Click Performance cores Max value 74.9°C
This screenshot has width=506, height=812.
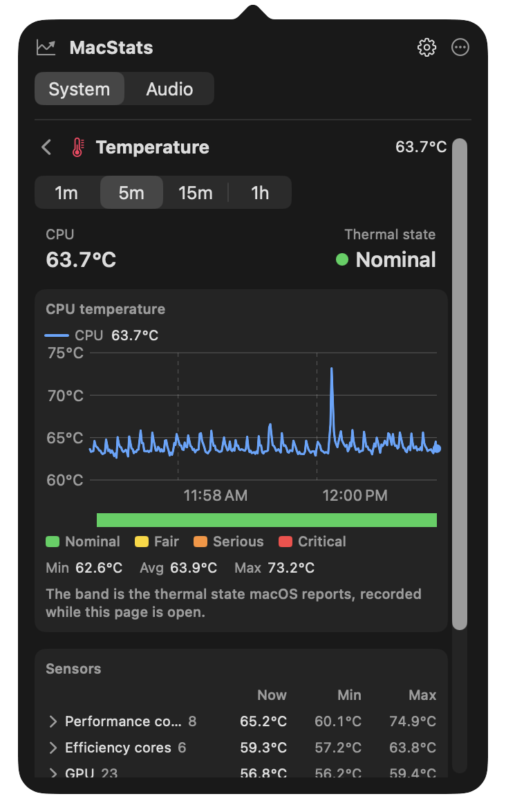click(x=413, y=721)
